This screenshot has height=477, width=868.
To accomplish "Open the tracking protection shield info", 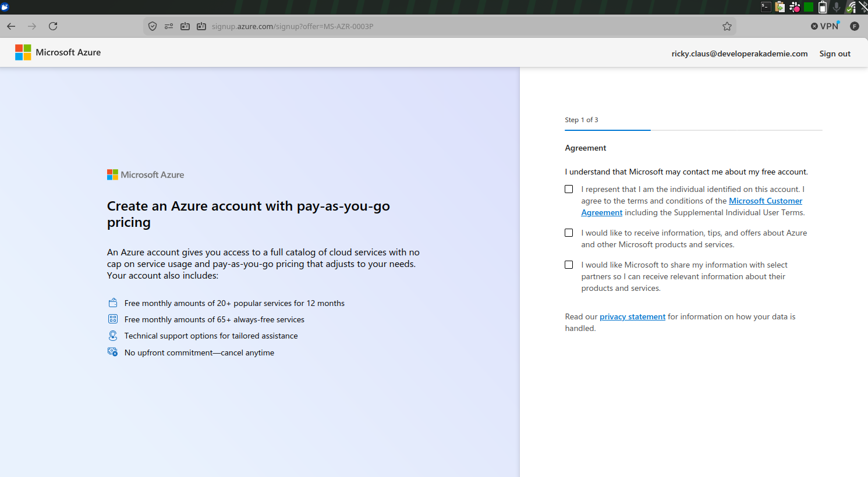I will [153, 26].
